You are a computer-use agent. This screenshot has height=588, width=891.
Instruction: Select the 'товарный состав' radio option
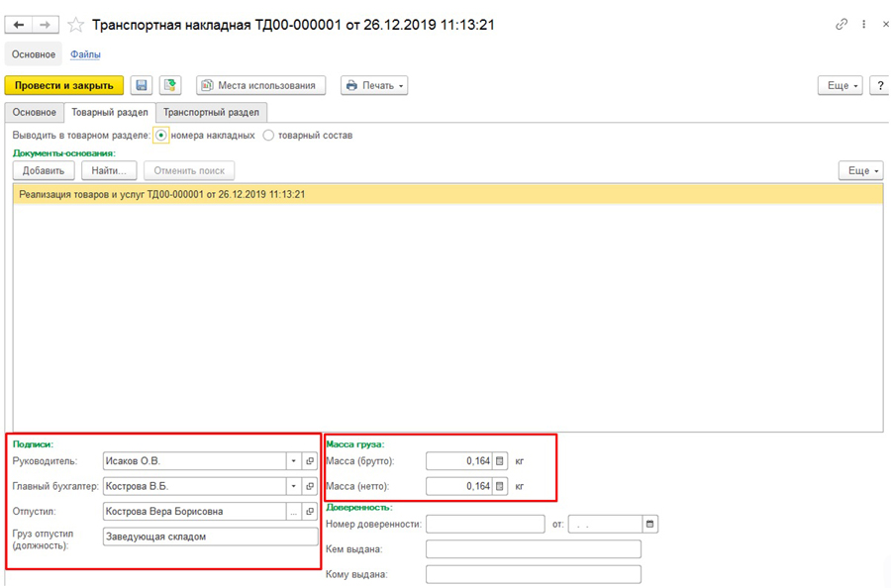point(268,136)
